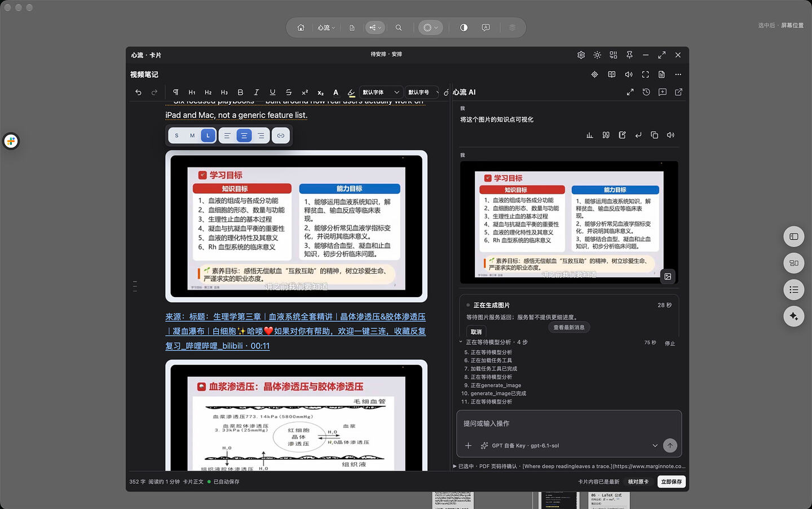Image resolution: width=812 pixels, height=509 pixels.
Task: Open the 心流 dropdown in top toolbar
Action: tap(326, 28)
